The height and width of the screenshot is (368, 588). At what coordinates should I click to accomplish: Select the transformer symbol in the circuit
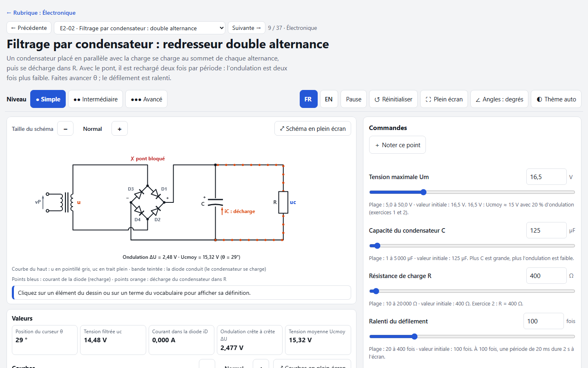pyautogui.click(x=67, y=202)
